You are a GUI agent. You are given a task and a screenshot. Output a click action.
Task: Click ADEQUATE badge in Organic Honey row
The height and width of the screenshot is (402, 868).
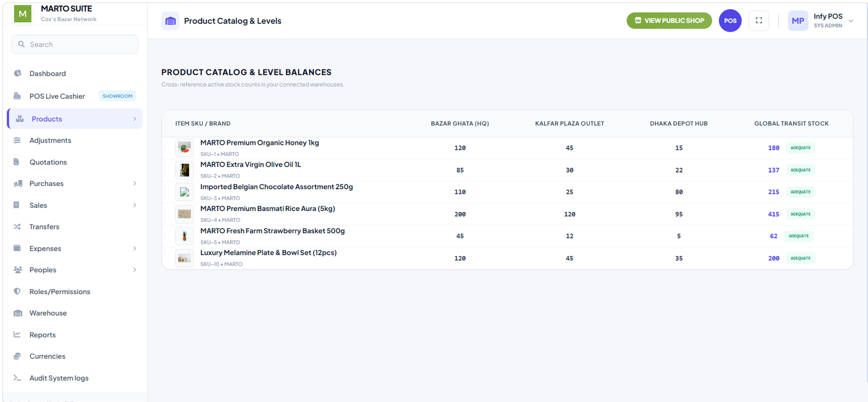coord(800,148)
